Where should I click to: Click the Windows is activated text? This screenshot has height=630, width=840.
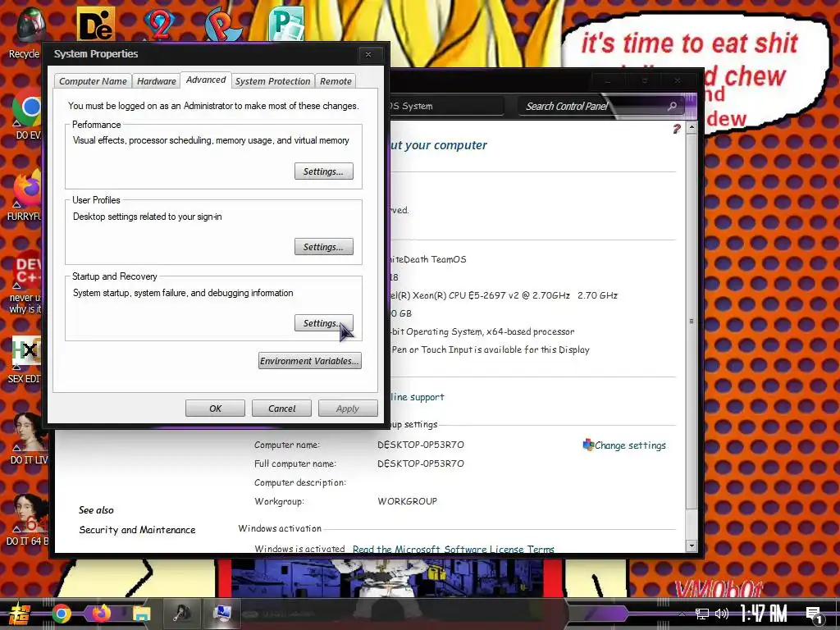[x=299, y=549]
